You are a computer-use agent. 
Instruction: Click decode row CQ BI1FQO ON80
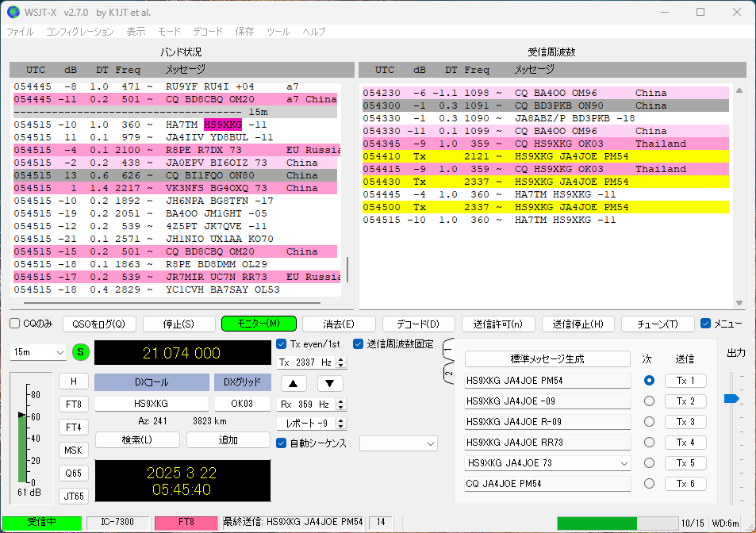175,175
